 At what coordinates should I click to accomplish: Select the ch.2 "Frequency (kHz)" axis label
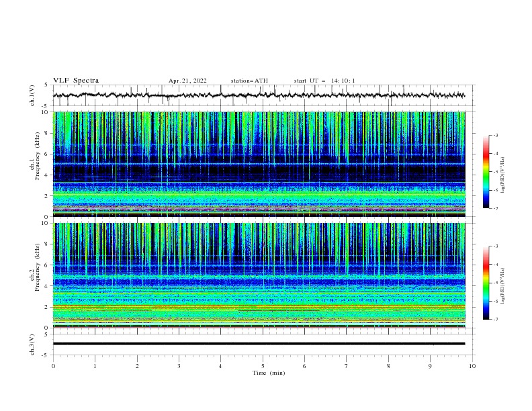38,267
